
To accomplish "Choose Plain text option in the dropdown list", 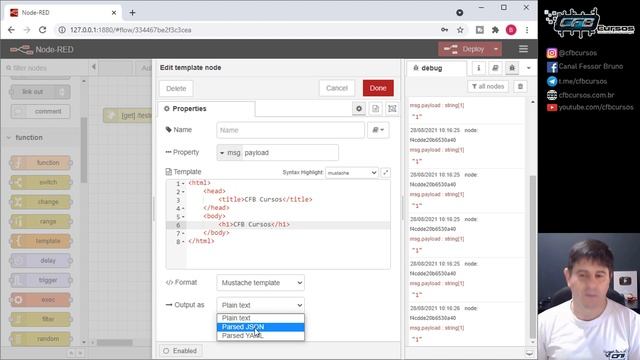I will 260,318.
